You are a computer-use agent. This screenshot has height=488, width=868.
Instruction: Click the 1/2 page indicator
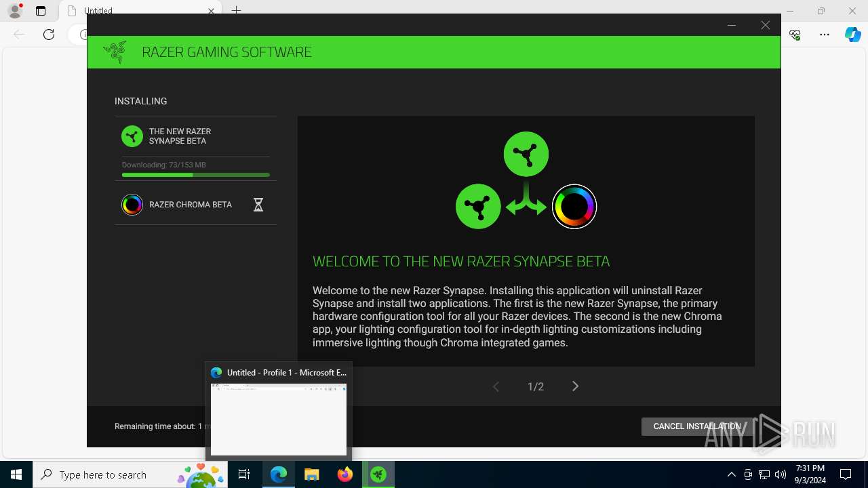(536, 386)
